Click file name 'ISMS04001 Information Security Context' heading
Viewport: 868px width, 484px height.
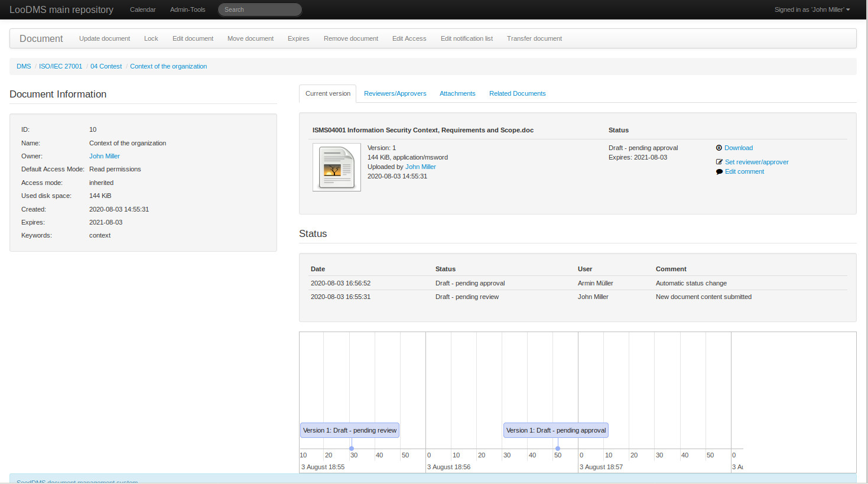(423, 130)
